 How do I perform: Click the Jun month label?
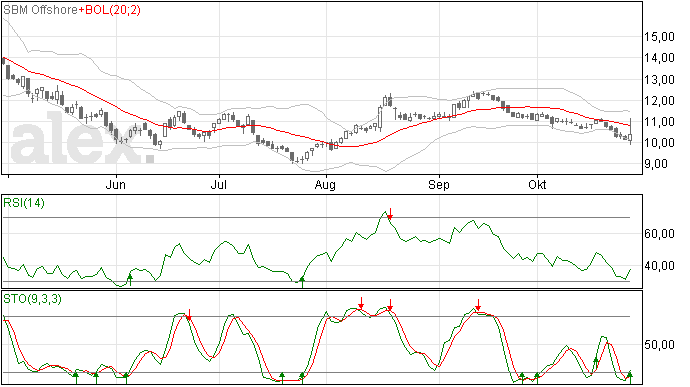(x=116, y=185)
